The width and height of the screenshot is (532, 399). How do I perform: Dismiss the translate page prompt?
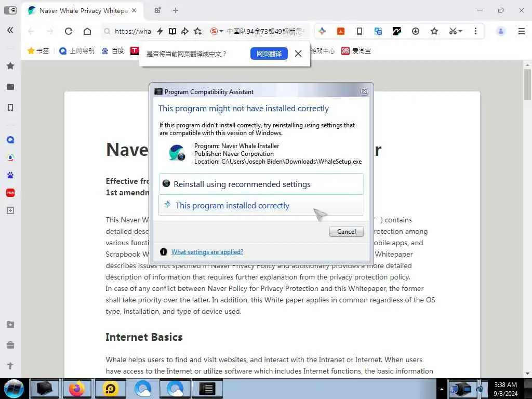[x=298, y=54]
